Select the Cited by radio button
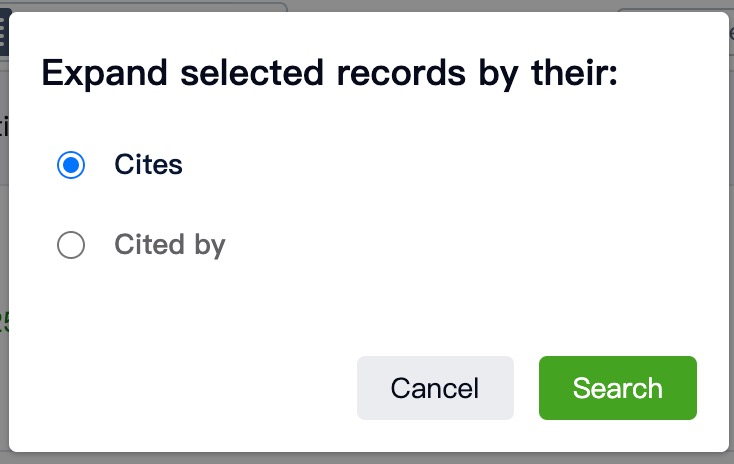 click(71, 245)
